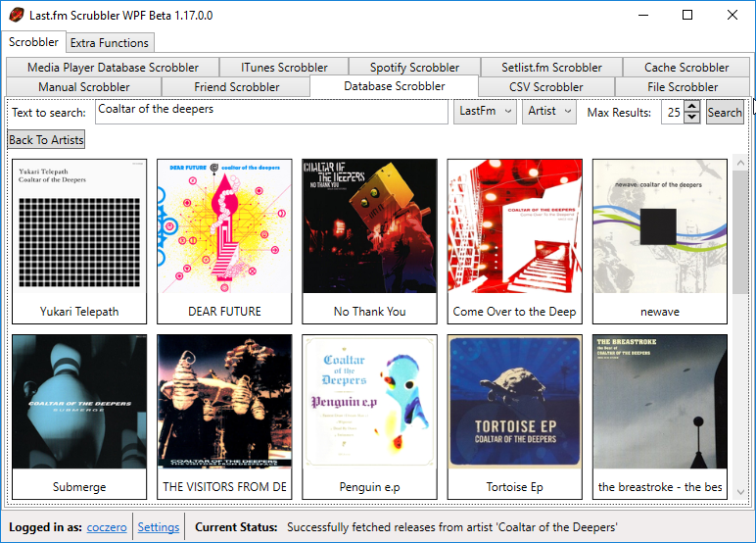Open Media Player Database Scrobbler tab
The width and height of the screenshot is (756, 543).
click(113, 67)
